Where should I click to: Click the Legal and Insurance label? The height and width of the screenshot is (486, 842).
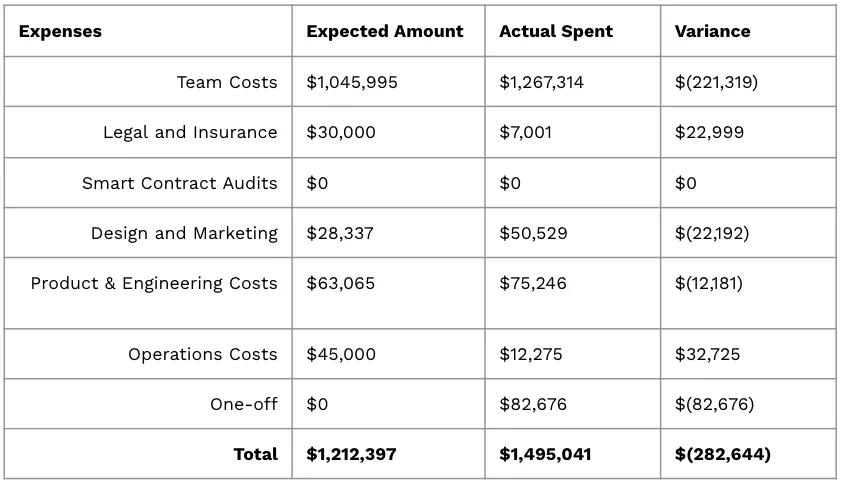pyautogui.click(x=190, y=132)
